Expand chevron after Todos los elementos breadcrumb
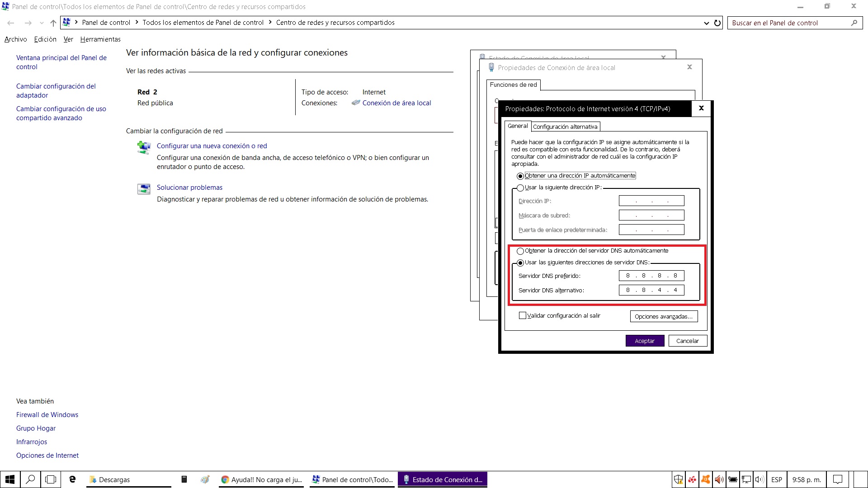This screenshot has height=488, width=868. (270, 23)
